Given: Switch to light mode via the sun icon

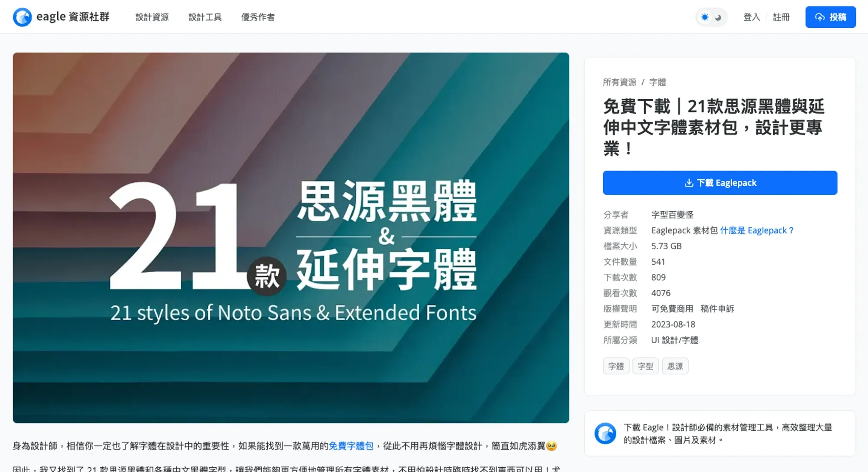Looking at the screenshot, I should [705, 17].
